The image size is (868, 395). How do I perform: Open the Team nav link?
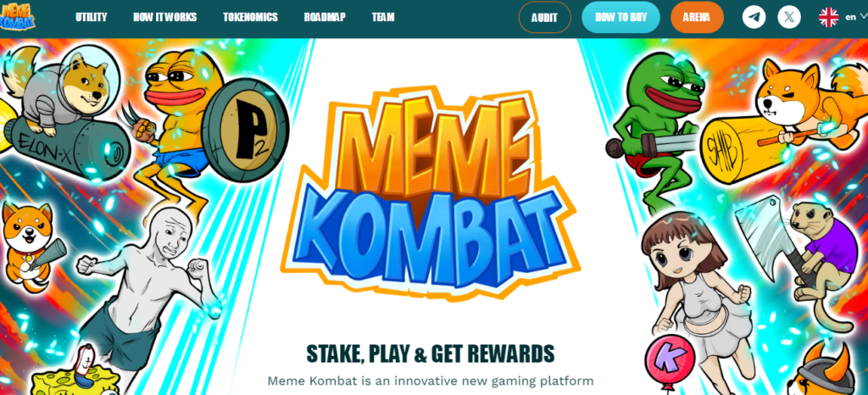(383, 17)
